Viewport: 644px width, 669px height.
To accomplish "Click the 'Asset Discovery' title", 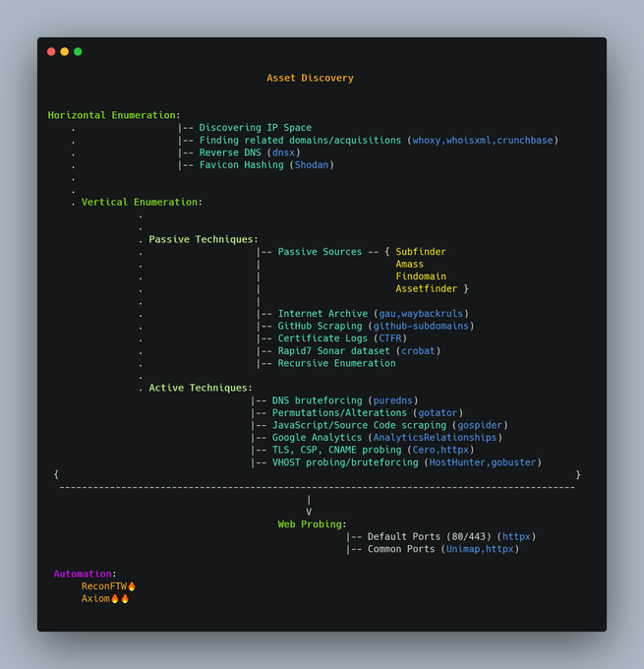I will point(310,78).
